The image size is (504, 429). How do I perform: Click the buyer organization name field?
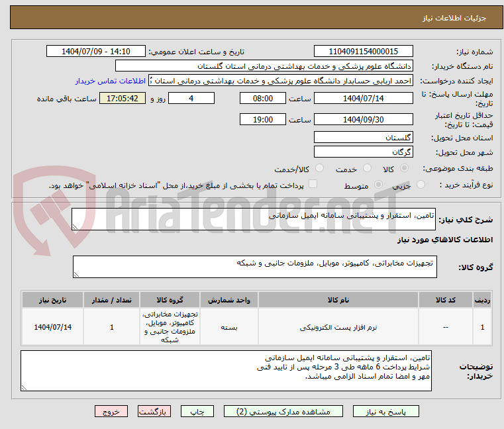(x=264, y=66)
